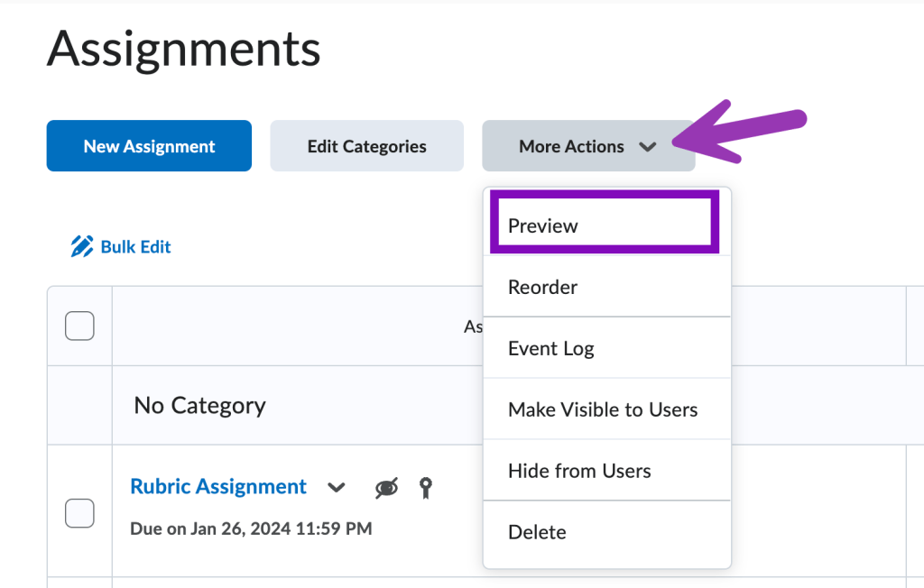
Task: Choose Reorder in More Actions menu
Action: [606, 287]
